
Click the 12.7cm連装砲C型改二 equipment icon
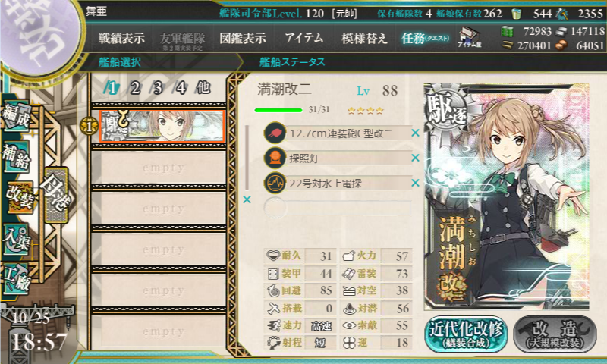275,133
